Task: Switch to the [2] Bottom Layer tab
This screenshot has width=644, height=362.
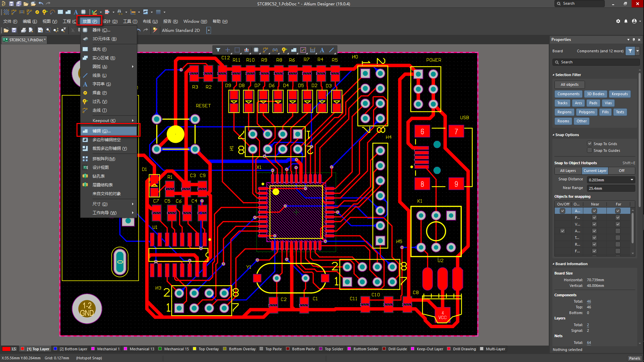Action: (x=73, y=349)
